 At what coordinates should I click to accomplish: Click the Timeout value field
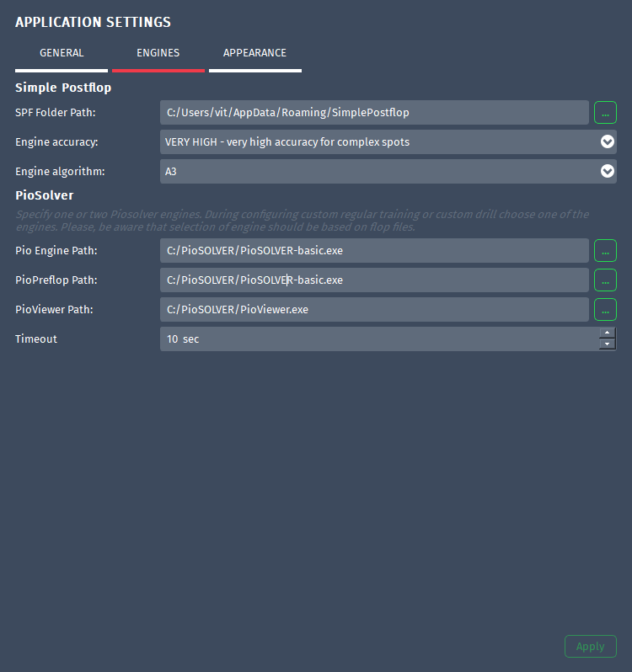click(x=379, y=339)
